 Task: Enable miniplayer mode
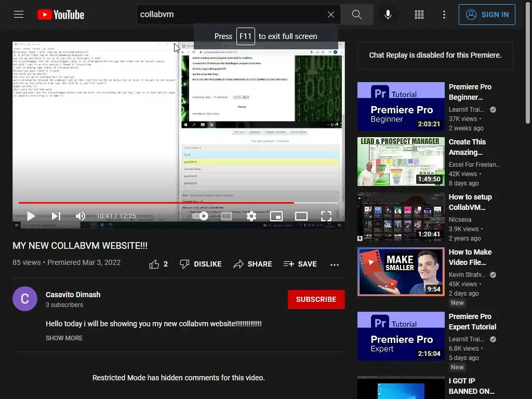point(276,216)
